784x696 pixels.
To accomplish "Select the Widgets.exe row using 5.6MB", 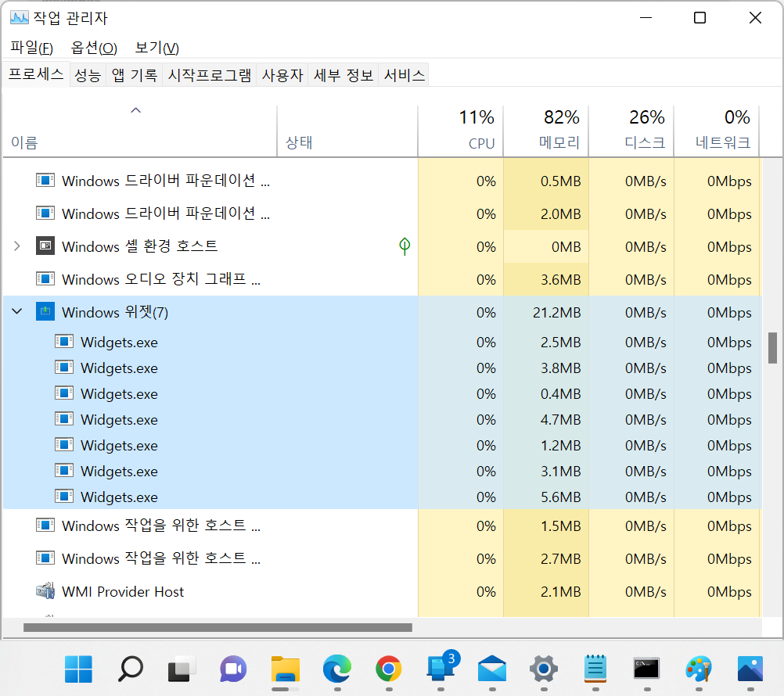I will click(383, 497).
